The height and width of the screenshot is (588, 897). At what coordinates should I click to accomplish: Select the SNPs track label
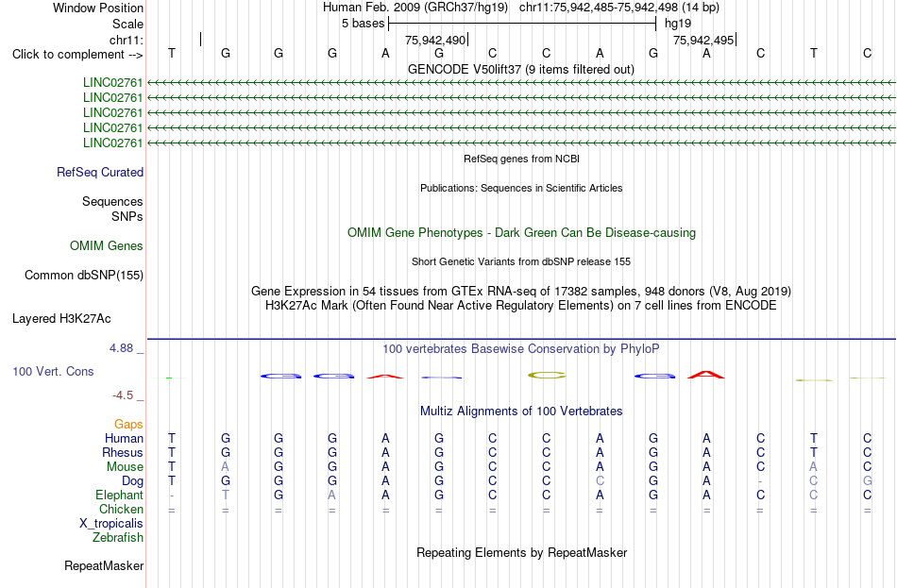127,217
